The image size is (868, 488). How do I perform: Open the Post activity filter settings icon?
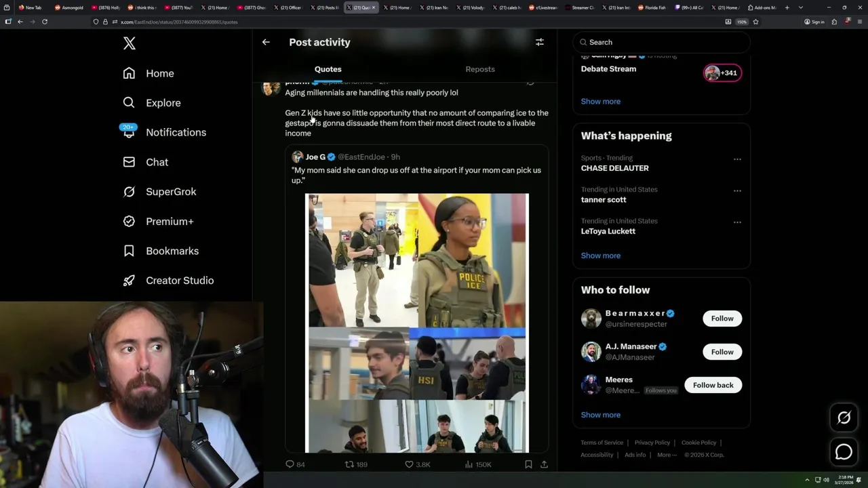click(x=540, y=42)
